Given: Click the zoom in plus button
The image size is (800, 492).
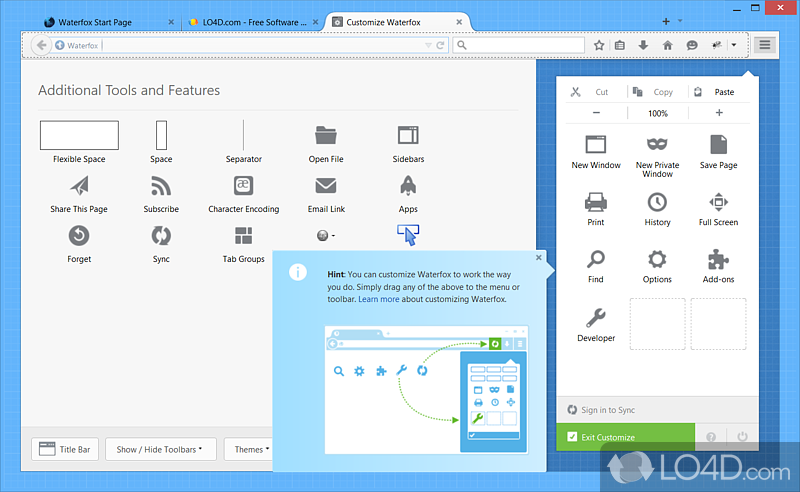Looking at the screenshot, I should point(718,113).
